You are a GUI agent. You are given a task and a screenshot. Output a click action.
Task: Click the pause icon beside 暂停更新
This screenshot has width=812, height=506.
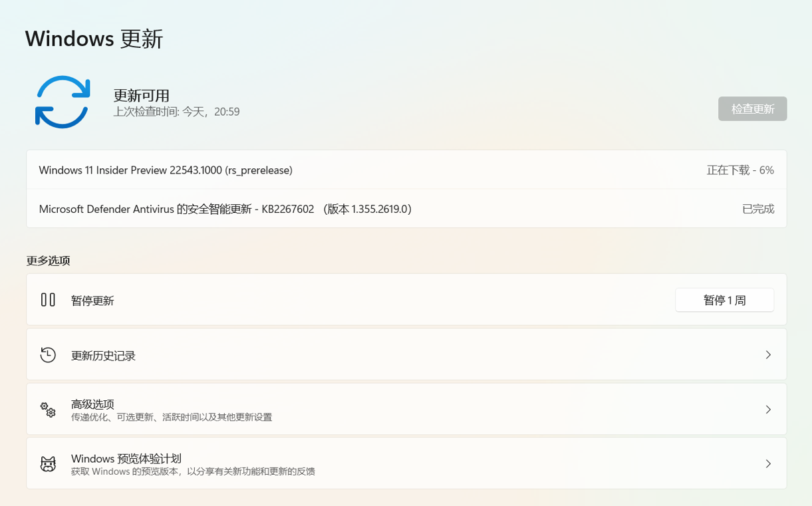(x=48, y=300)
